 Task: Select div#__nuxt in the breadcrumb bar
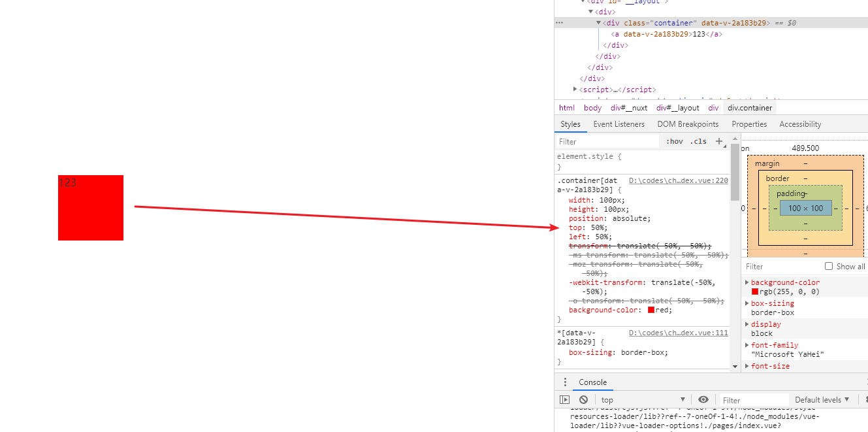[629, 108]
